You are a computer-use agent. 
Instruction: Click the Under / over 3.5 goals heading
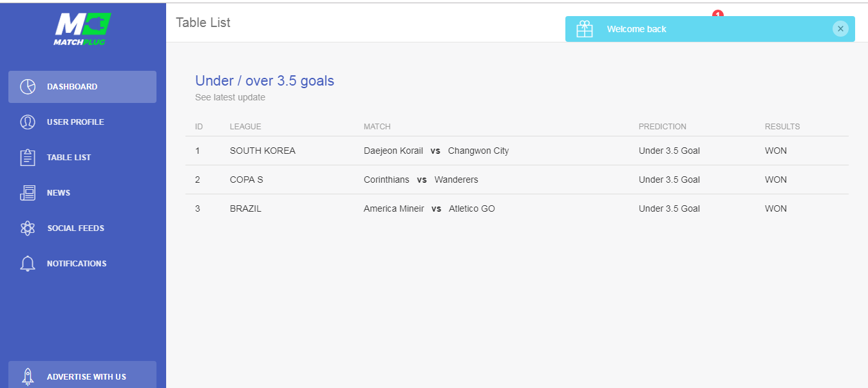coord(265,81)
